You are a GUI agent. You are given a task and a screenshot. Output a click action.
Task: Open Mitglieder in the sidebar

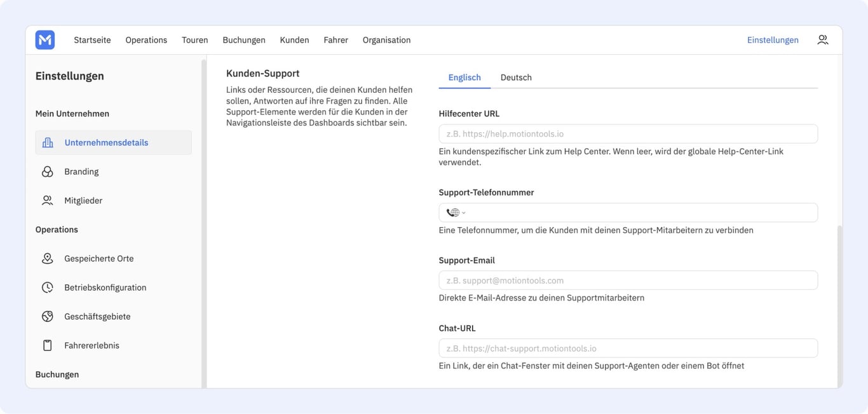114,200
